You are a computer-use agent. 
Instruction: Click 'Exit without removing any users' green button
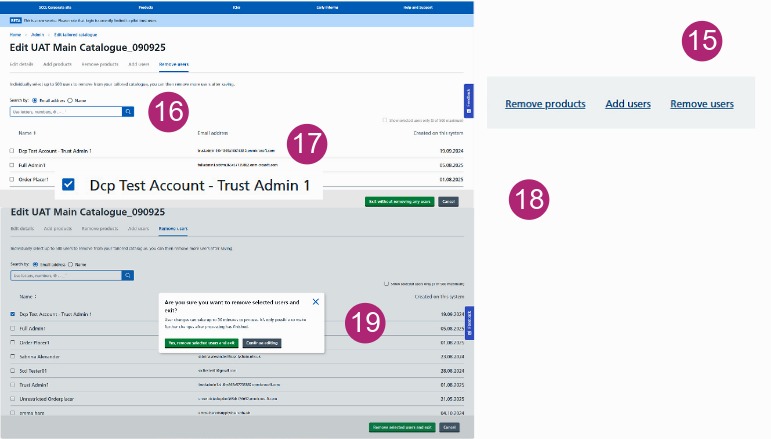(400, 202)
